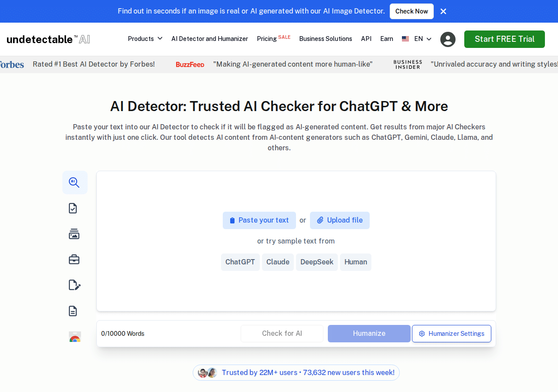Click the Business Insider logo

408,64
